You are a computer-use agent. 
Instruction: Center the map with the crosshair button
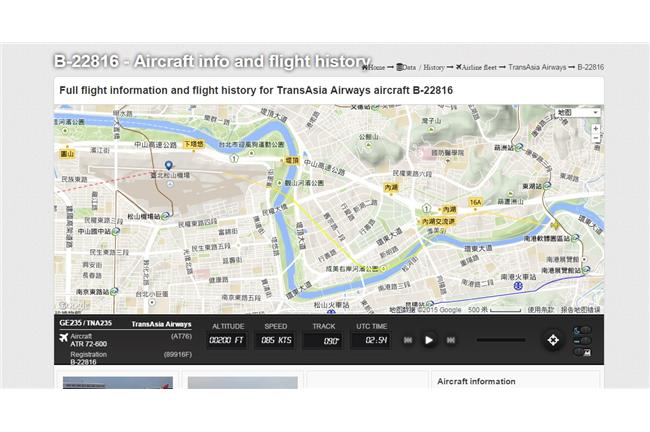pos(553,340)
